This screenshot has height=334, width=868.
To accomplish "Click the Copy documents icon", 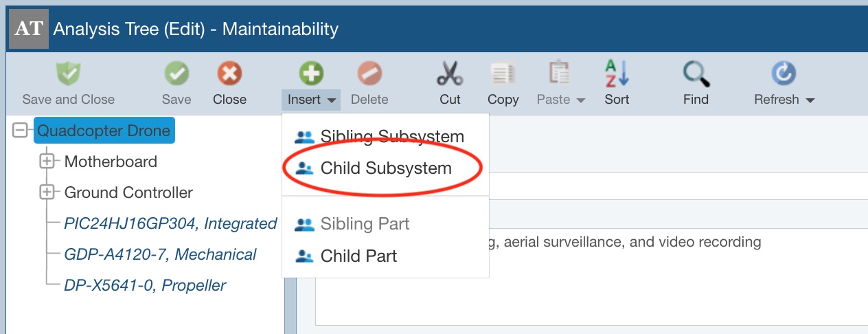I will [503, 74].
